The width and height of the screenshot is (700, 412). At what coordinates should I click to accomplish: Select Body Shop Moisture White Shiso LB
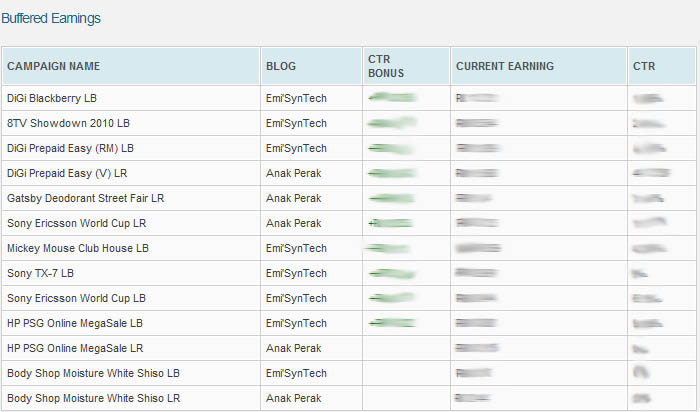point(93,373)
